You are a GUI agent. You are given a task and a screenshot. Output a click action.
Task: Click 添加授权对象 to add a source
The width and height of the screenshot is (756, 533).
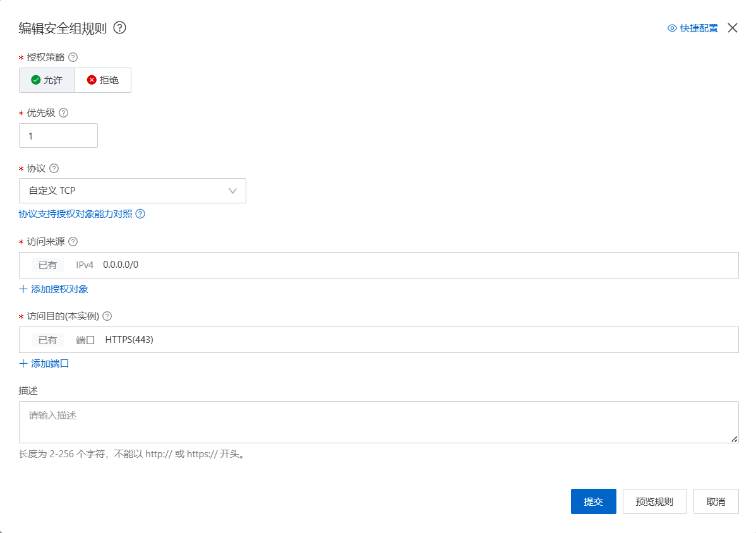(54, 289)
